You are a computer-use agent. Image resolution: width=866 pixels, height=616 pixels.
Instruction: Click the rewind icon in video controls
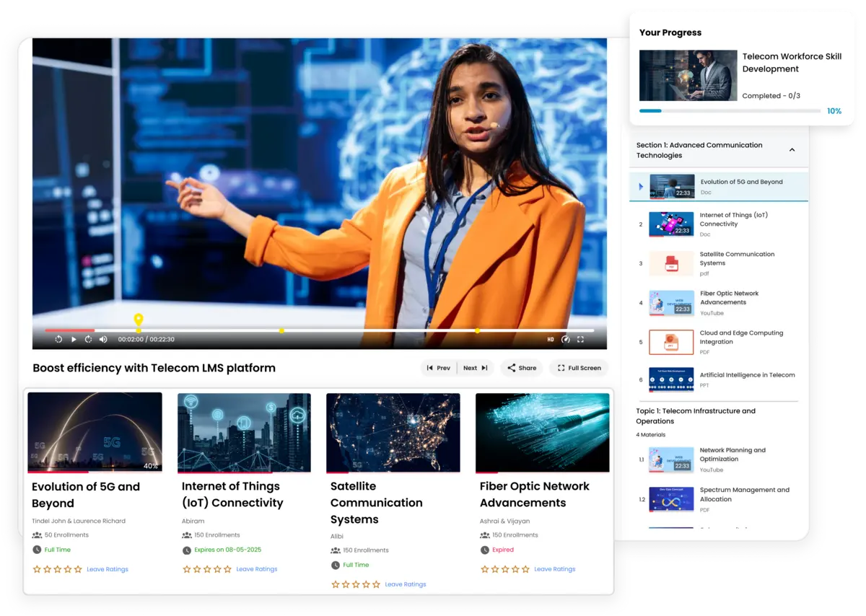click(x=58, y=339)
